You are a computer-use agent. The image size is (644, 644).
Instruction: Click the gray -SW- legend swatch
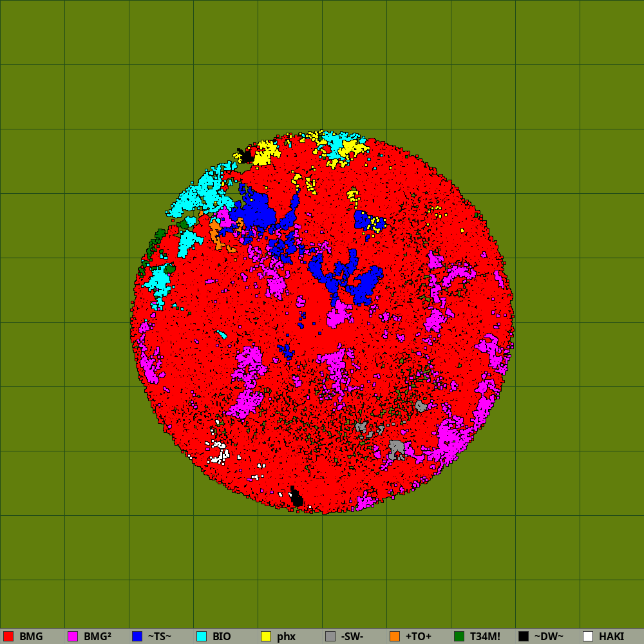(330, 636)
